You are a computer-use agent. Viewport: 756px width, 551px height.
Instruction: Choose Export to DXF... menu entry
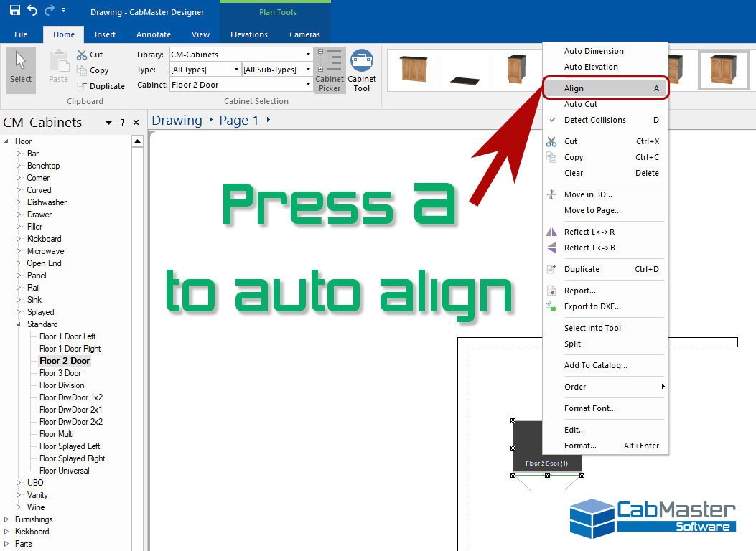click(605, 307)
